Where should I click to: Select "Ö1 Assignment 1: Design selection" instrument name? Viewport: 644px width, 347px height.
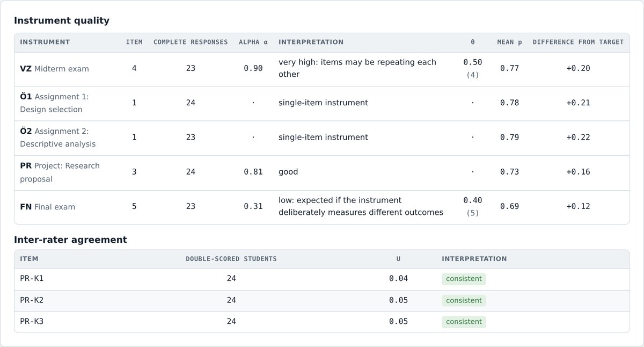pos(54,103)
